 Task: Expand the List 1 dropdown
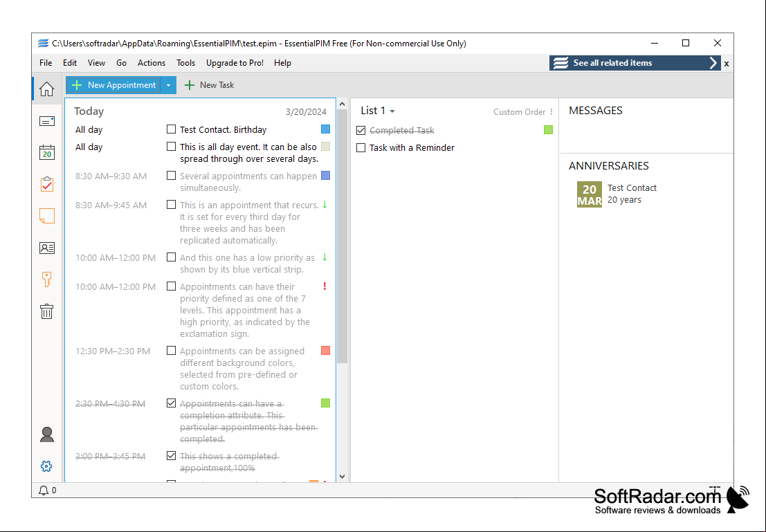point(377,111)
